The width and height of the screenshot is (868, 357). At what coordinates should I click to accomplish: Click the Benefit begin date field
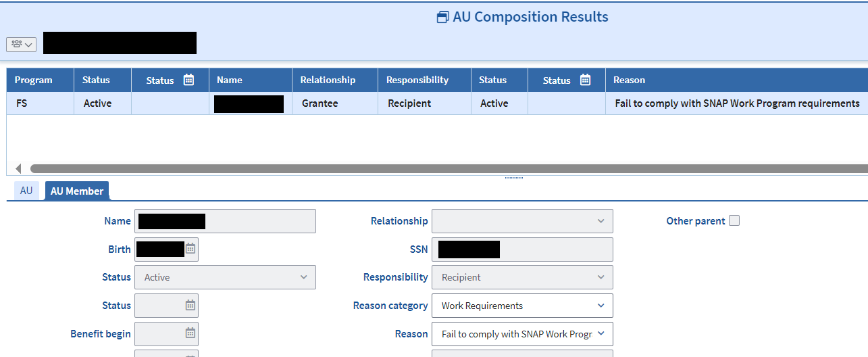166,334
